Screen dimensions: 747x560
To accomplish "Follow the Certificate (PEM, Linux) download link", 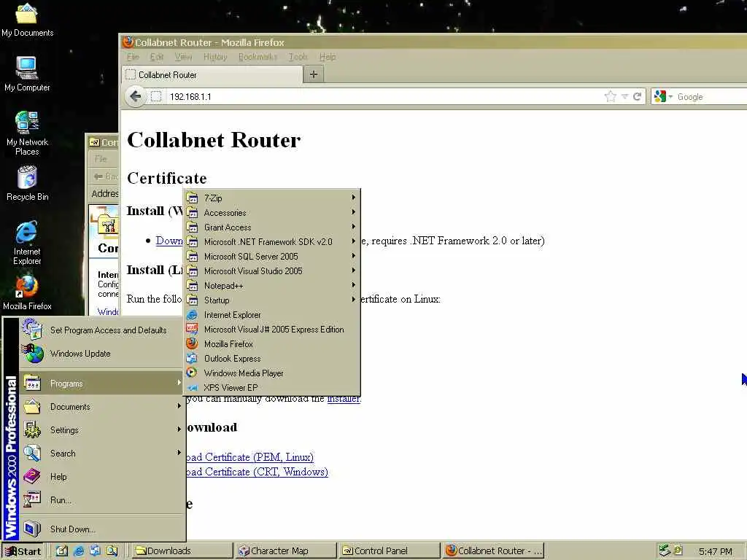I will 249,457.
